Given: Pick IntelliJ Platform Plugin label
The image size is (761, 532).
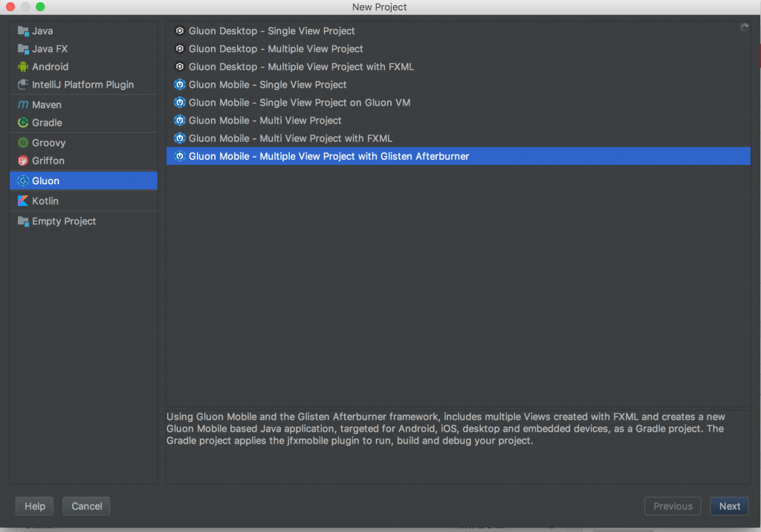Looking at the screenshot, I should click(x=83, y=85).
